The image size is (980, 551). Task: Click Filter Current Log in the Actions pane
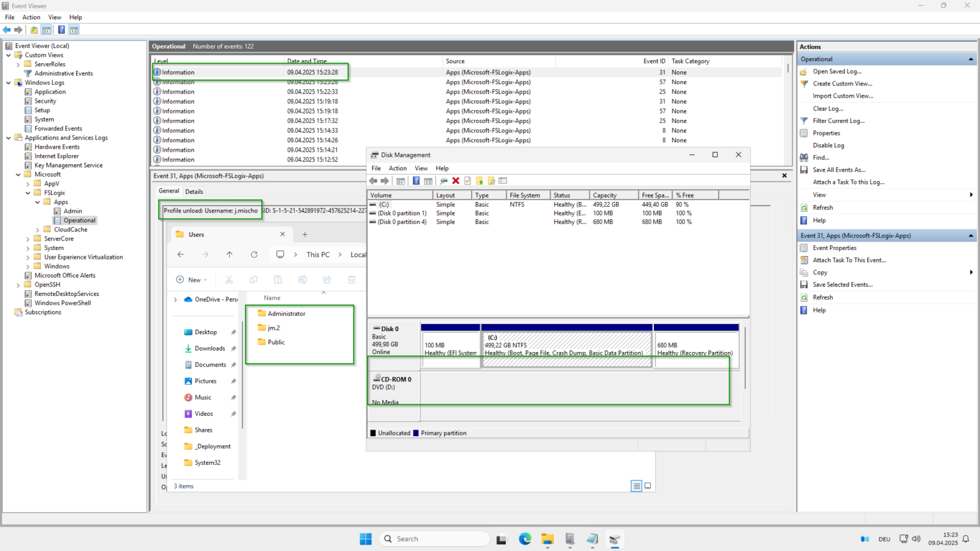pos(839,121)
